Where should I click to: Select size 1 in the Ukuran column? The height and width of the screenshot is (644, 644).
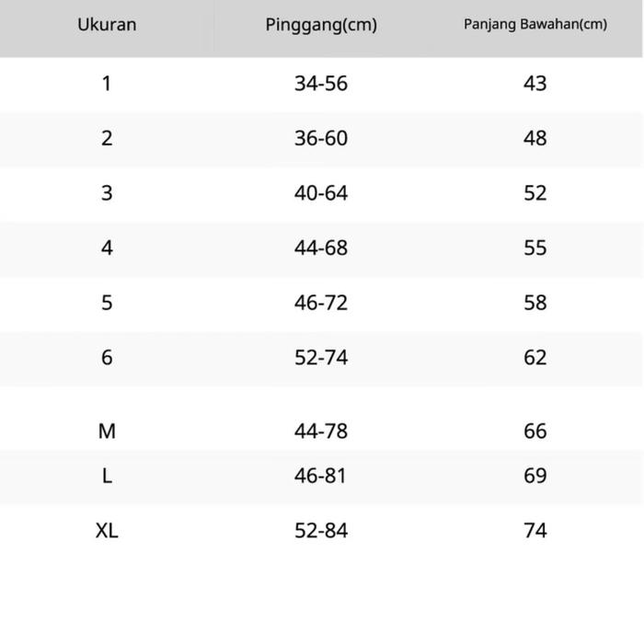[107, 84]
